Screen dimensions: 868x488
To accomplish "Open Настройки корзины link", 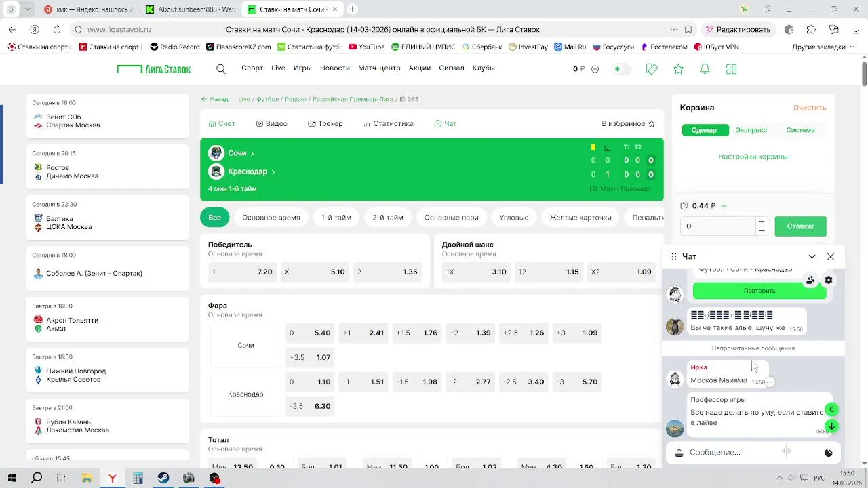I will click(753, 157).
